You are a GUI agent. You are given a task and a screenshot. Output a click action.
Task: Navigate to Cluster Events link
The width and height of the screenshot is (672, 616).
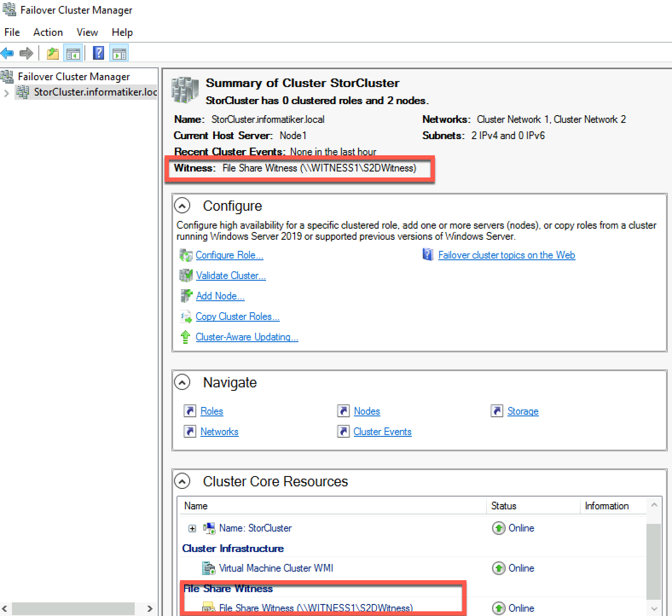click(x=382, y=432)
